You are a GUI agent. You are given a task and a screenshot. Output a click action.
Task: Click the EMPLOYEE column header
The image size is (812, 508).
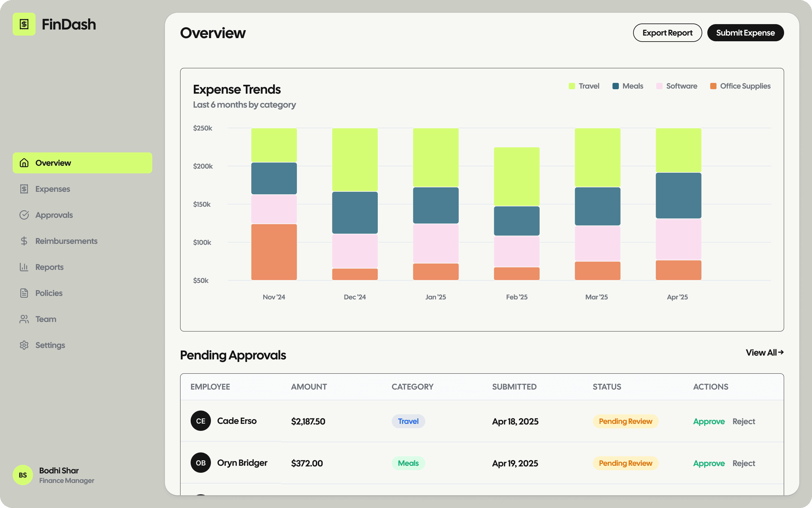pos(210,387)
